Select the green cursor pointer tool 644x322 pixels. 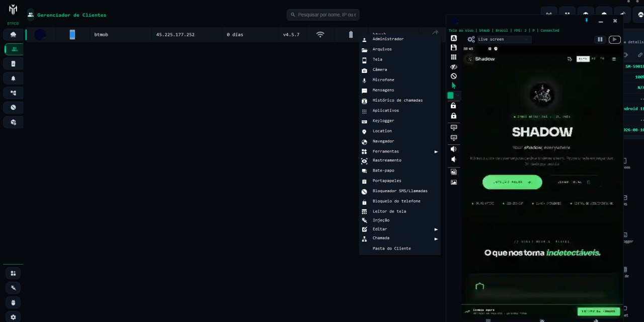[x=453, y=86]
